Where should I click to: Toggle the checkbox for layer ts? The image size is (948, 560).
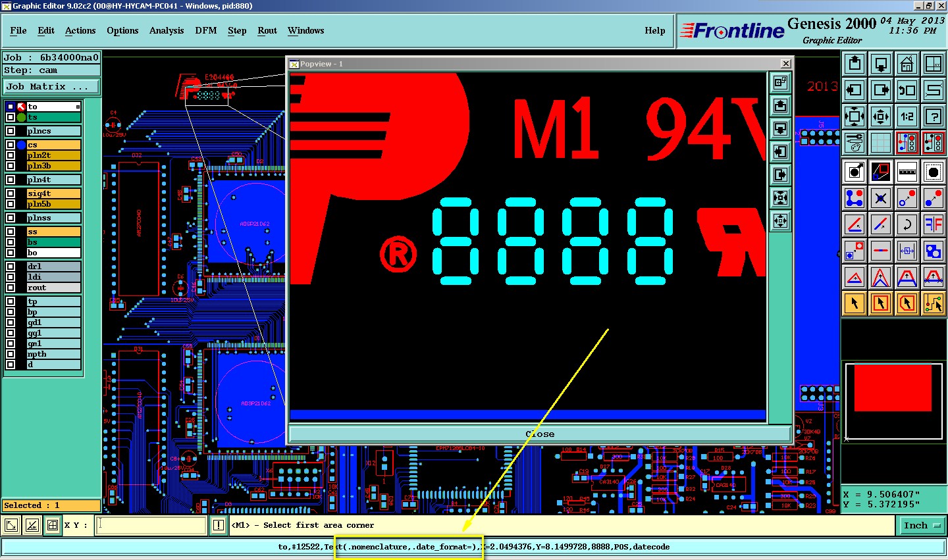pos(11,117)
